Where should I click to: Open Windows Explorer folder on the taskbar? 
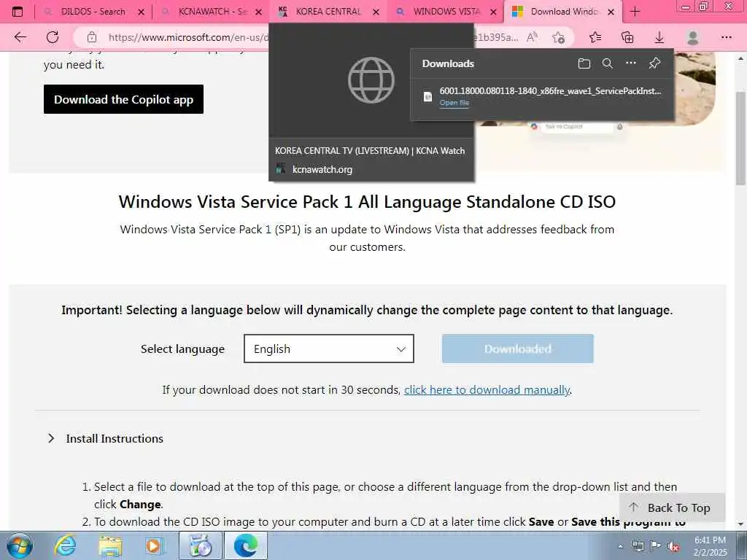[x=111, y=545]
